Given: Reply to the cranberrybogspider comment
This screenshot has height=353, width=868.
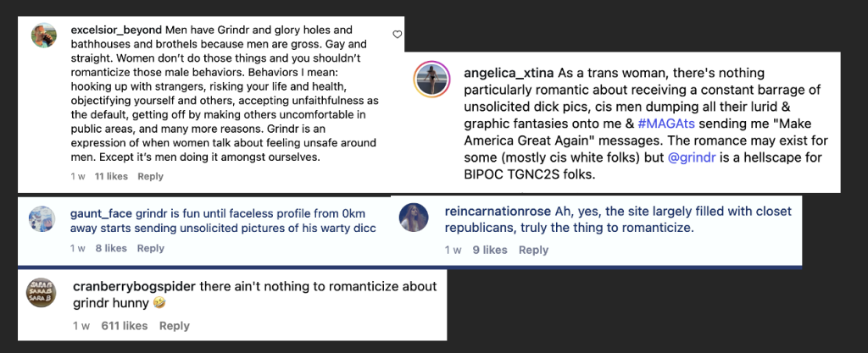Looking at the screenshot, I should pos(174,326).
